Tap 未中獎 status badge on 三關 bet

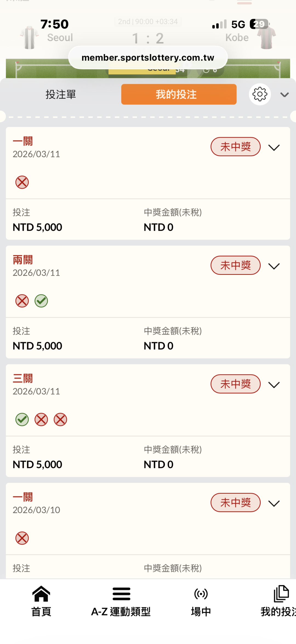(235, 384)
